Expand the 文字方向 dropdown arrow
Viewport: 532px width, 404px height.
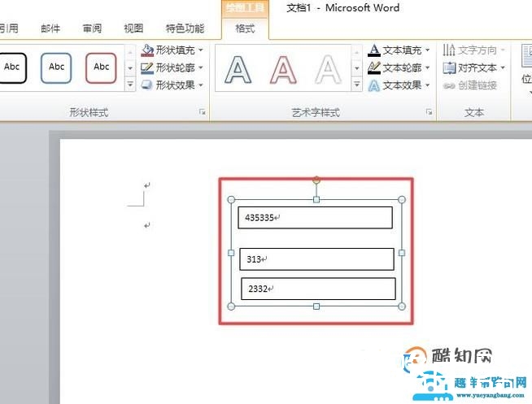pos(503,50)
